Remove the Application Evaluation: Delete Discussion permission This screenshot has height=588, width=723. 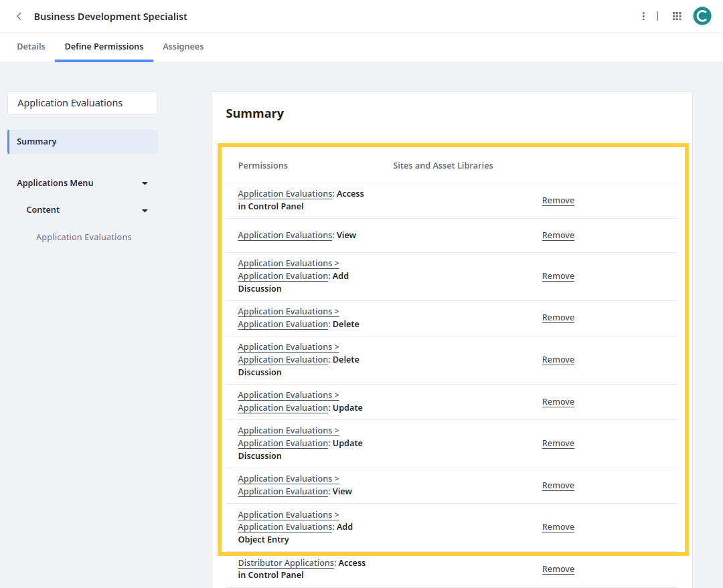point(558,359)
